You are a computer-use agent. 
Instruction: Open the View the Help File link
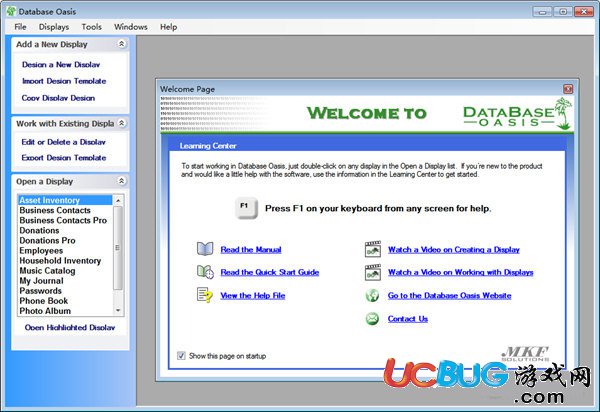pos(253,295)
